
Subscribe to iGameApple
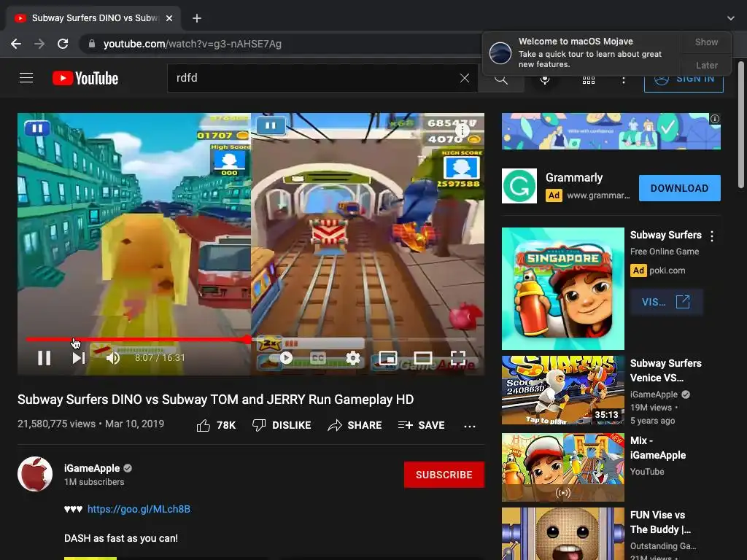click(444, 475)
